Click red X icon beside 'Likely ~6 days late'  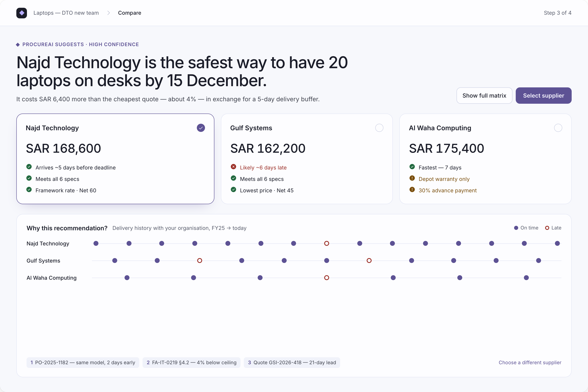tap(234, 167)
